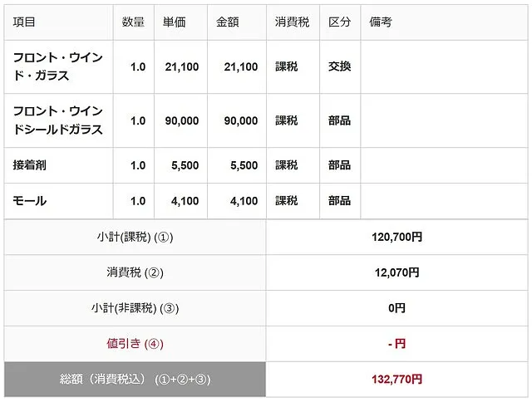This screenshot has height=402, width=532.
Task: Select the 小計(非課税) (③) label
Action: [134, 308]
